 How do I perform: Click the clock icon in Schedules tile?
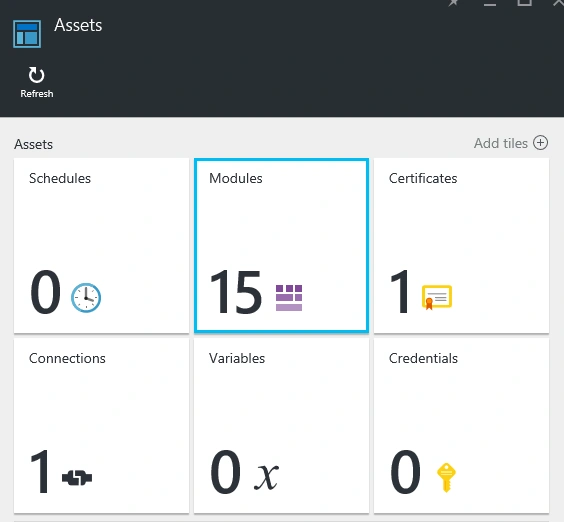86,298
